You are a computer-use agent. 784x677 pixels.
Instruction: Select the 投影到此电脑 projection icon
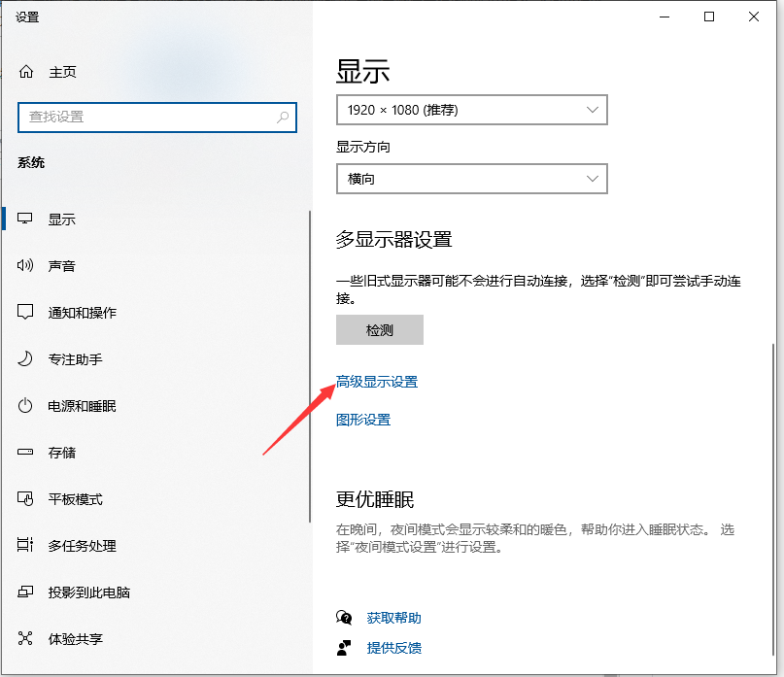pos(24,592)
